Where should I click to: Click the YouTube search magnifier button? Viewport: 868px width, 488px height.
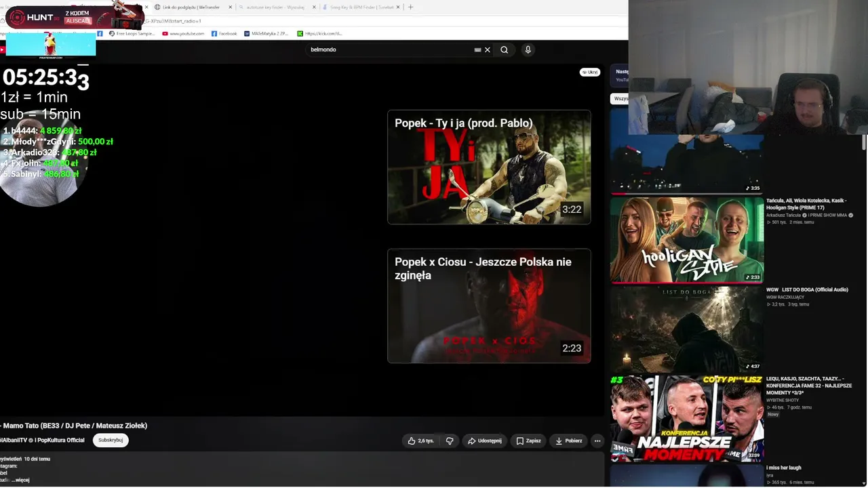tap(504, 49)
